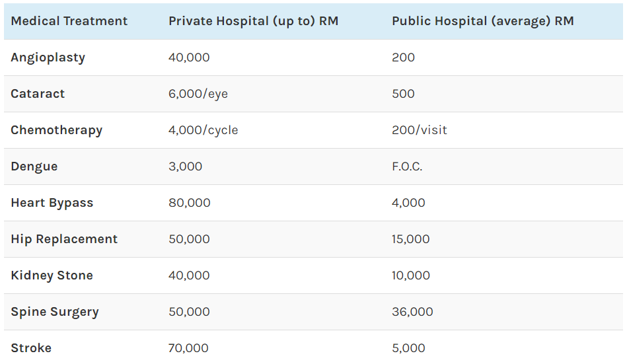The width and height of the screenshot is (627, 364).
Task: Click the Spine Surgery treatment name
Action: (54, 312)
